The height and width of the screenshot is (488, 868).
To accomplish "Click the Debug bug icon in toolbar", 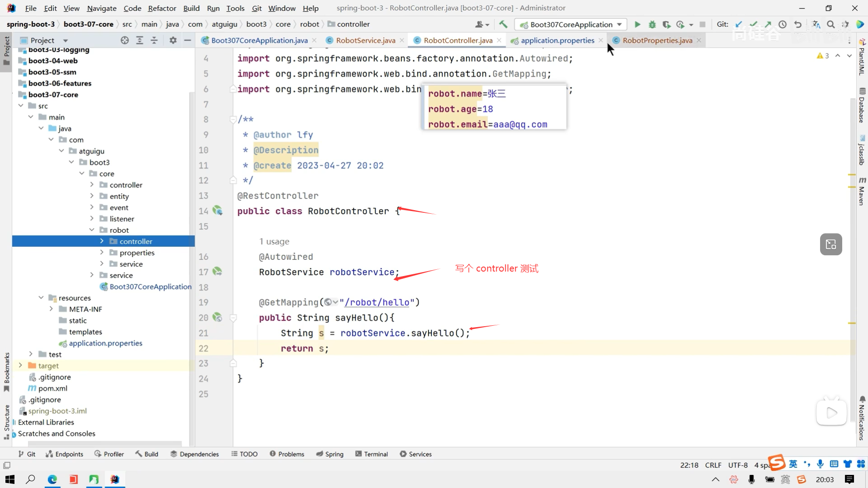I will point(652,24).
